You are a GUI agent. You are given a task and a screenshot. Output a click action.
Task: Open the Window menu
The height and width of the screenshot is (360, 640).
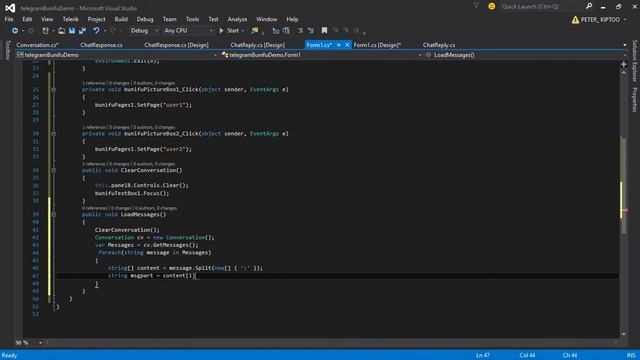(267, 19)
